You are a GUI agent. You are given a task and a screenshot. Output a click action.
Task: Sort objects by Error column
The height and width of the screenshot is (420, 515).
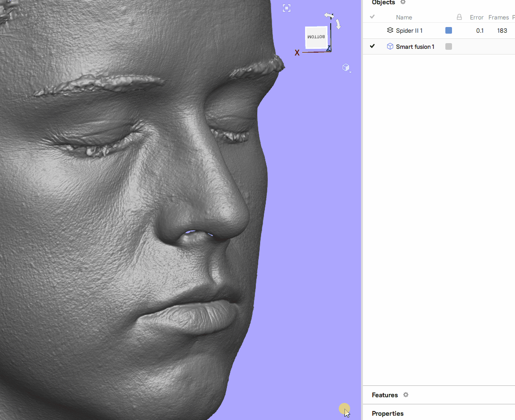click(x=476, y=18)
